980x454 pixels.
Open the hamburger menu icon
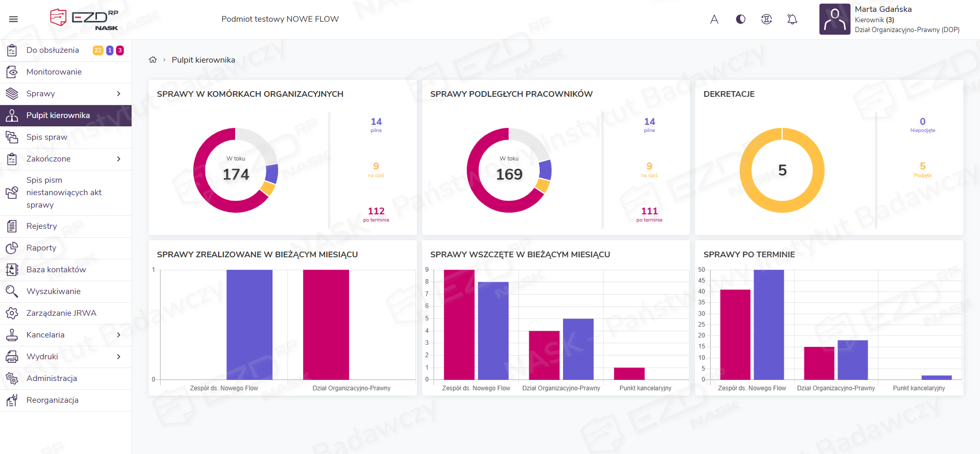coord(13,19)
